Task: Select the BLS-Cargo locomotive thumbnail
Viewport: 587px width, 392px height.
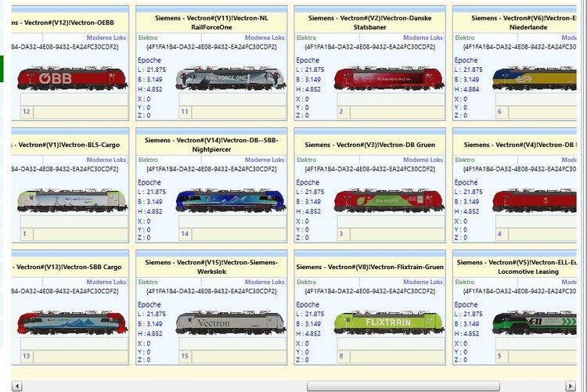Action: (x=72, y=200)
